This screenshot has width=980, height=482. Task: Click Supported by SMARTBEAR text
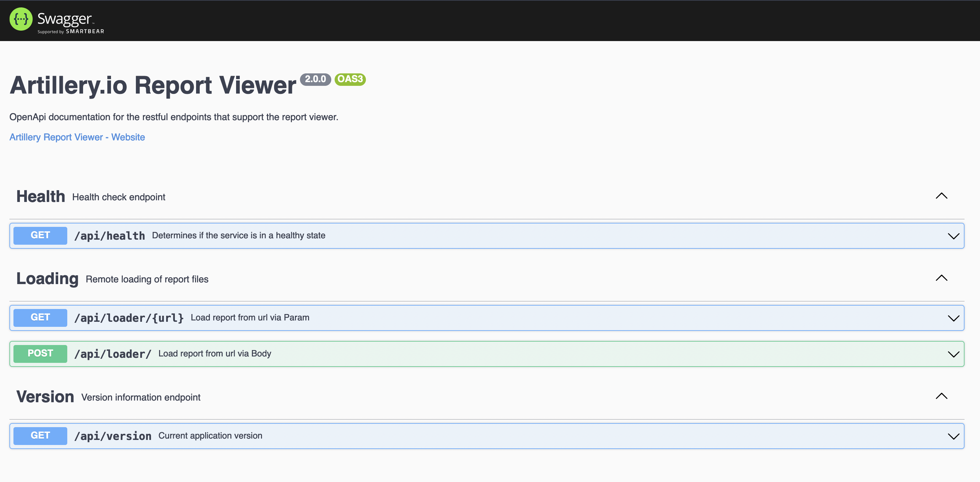tap(71, 32)
